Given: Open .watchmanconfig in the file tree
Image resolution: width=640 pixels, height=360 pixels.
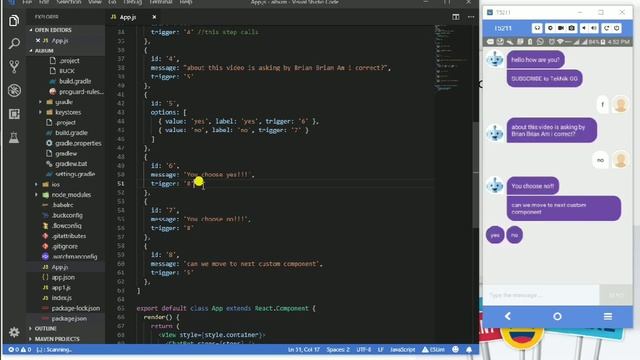Looking at the screenshot, I should [x=75, y=256].
